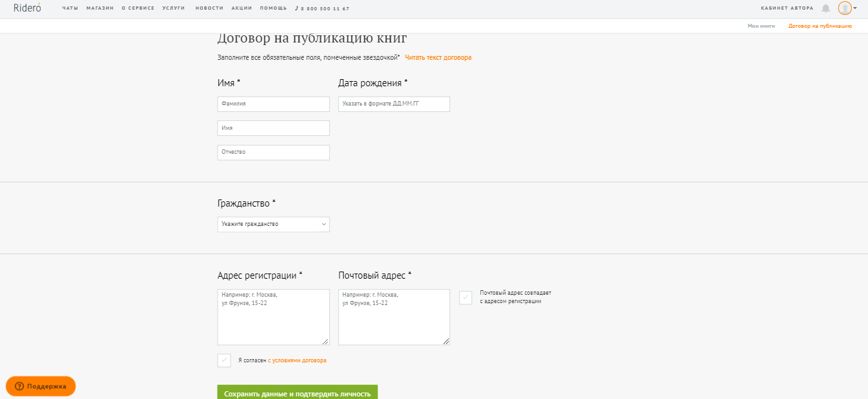The image size is (868, 399).
Task: Click into the Адрес регистрации text area
Action: tap(273, 317)
